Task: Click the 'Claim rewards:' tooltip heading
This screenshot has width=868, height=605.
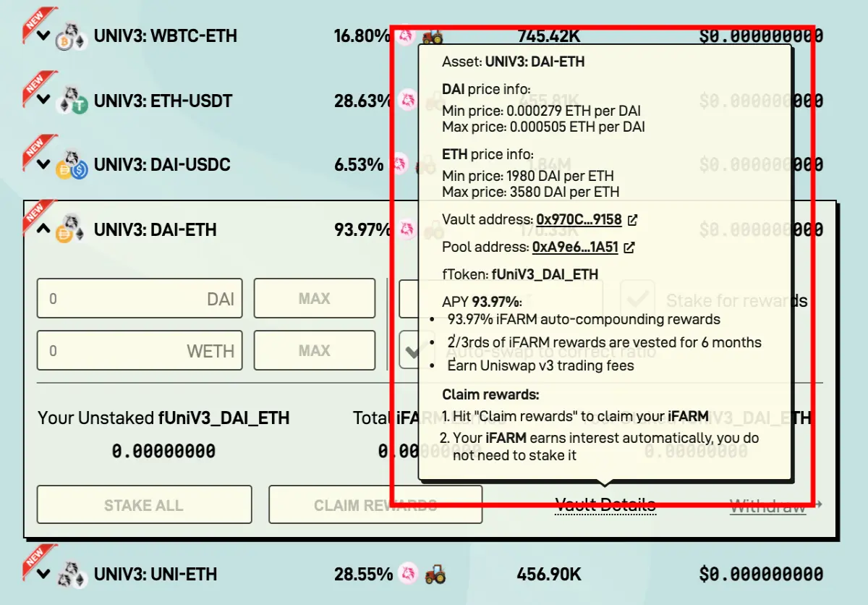Action: pos(490,395)
